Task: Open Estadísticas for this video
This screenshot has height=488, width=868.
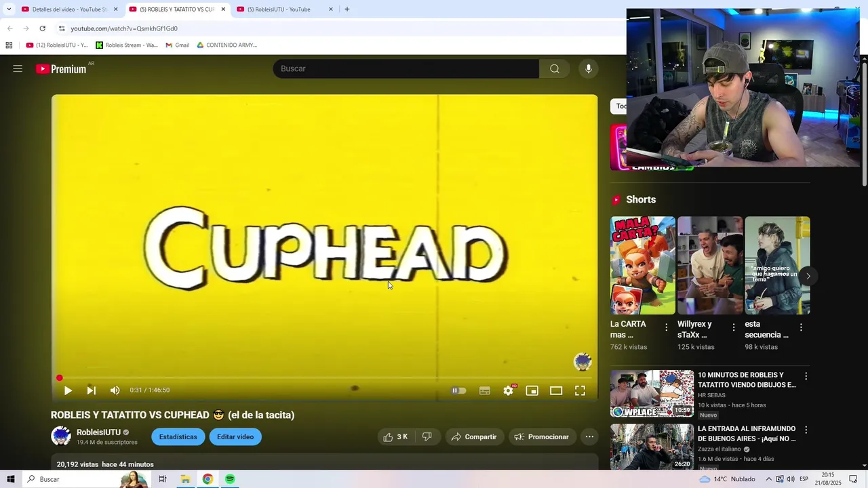Action: click(178, 437)
